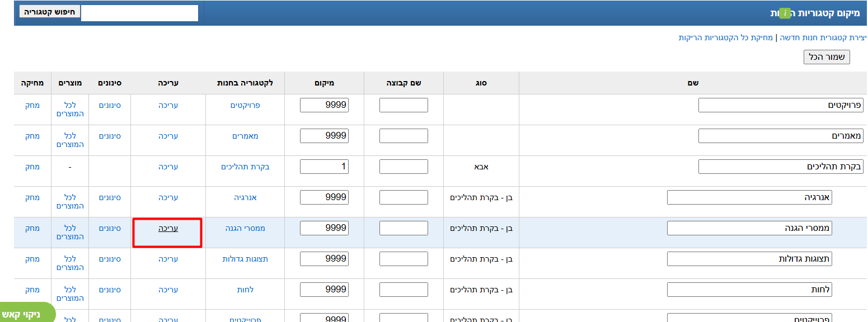The width and height of the screenshot is (868, 322).
Task: Click עריכה edit link for אנרגיה
Action: [168, 197]
